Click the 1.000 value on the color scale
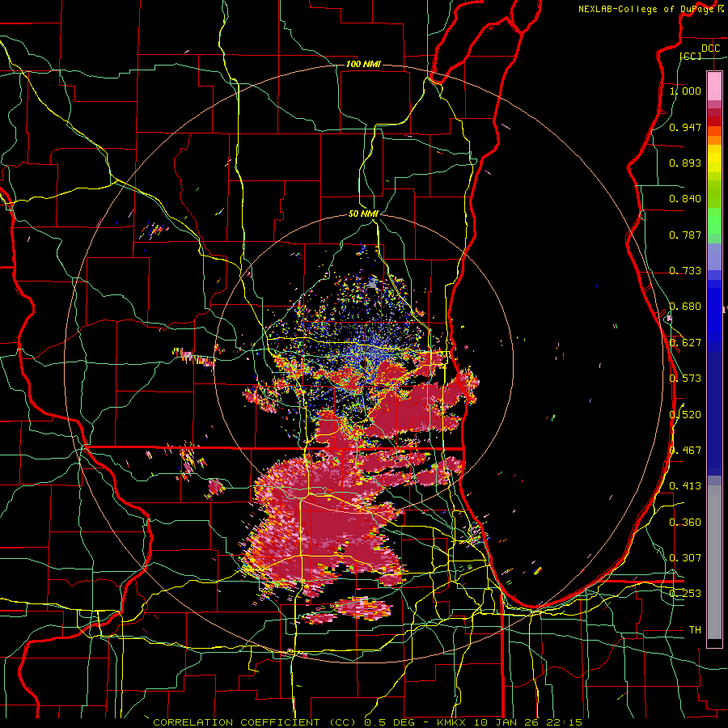This screenshot has width=728, height=728. [x=685, y=91]
